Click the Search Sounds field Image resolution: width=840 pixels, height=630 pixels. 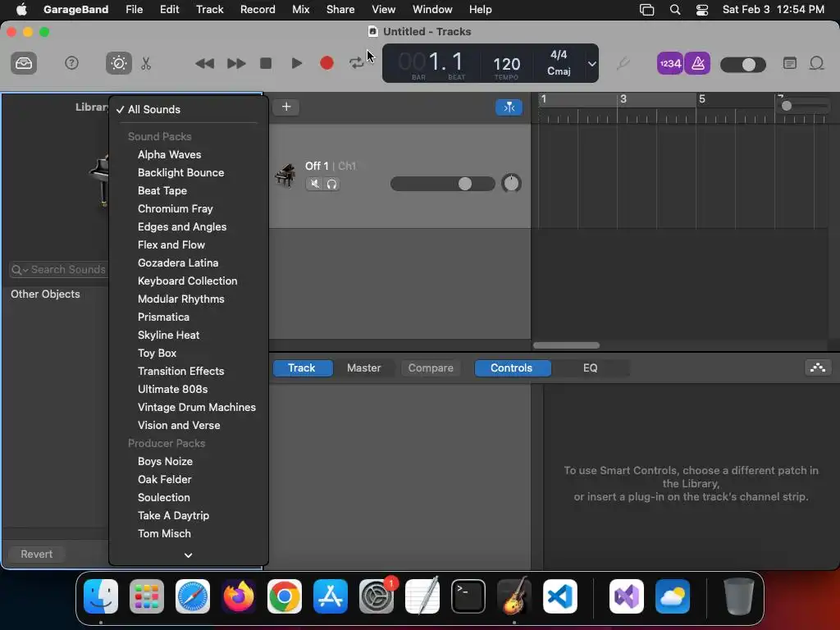[x=59, y=269]
